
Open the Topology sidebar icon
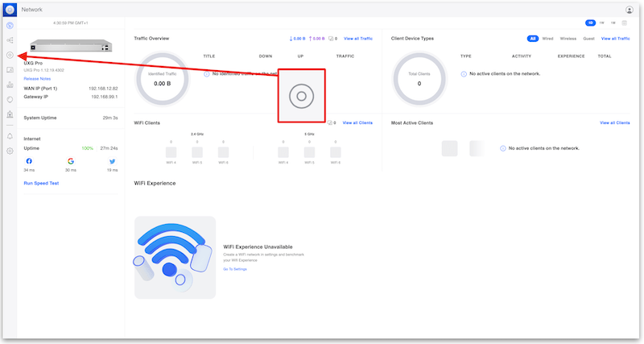pyautogui.click(x=10, y=40)
